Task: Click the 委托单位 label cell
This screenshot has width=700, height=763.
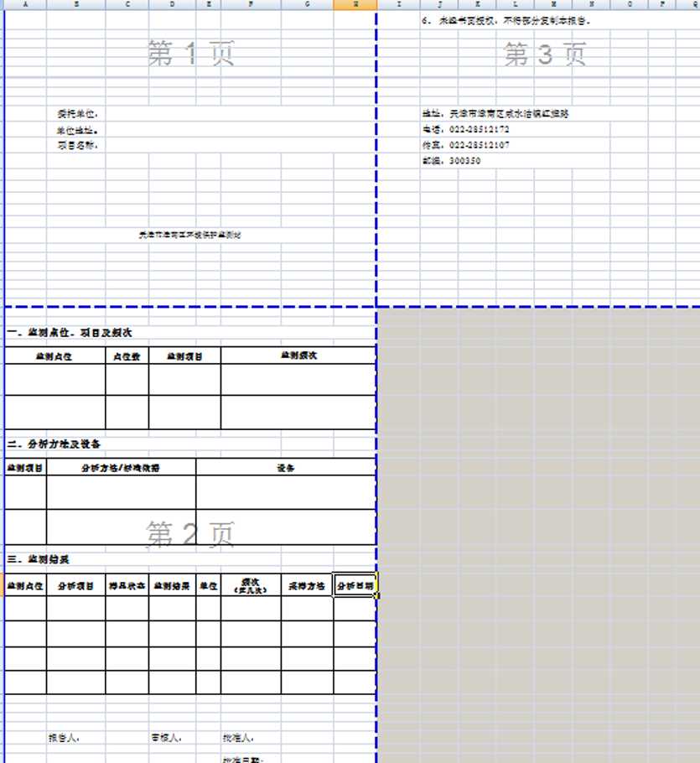Action: coord(77,114)
